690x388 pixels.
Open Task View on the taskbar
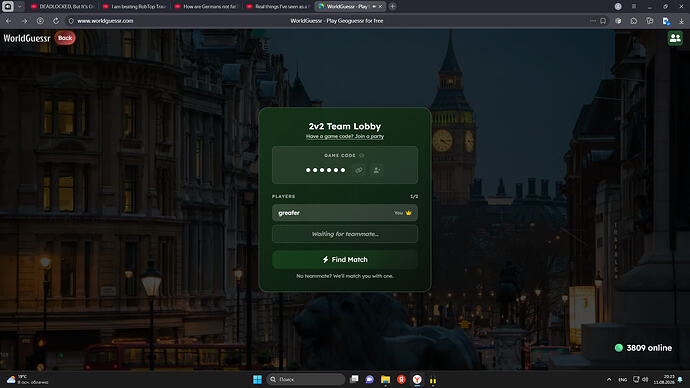[x=354, y=379]
